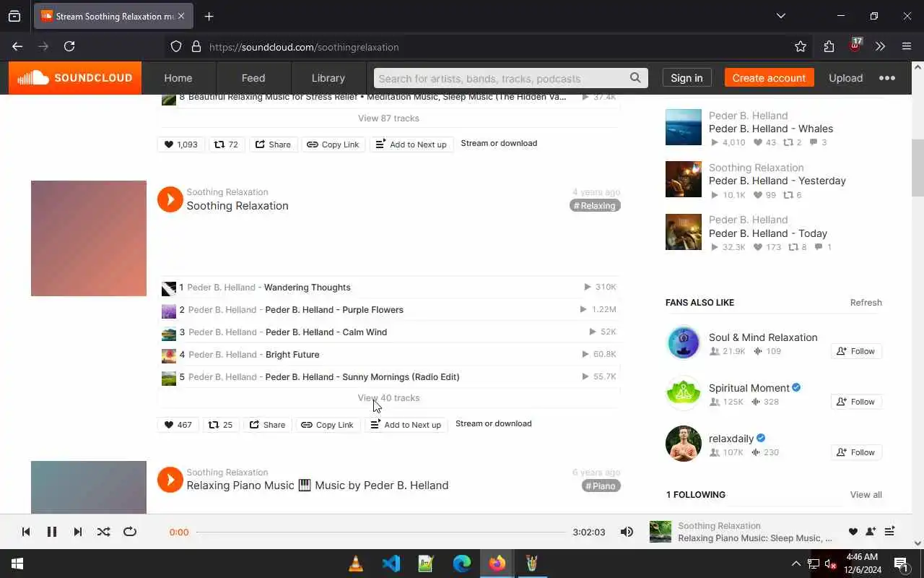Image resolution: width=924 pixels, height=578 pixels.
Task: Open a new browser tab
Action: pyautogui.click(x=209, y=16)
